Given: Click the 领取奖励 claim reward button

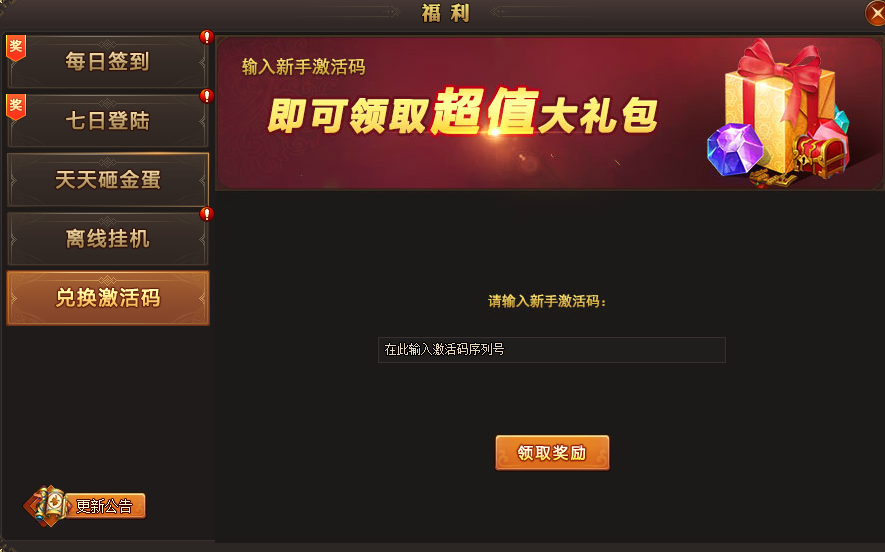Looking at the screenshot, I should tap(552, 453).
